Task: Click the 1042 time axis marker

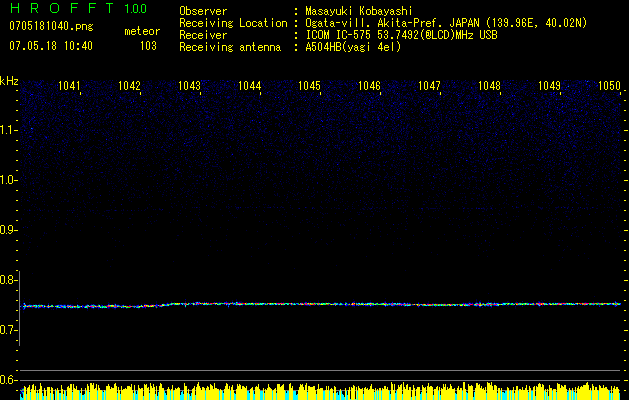Action: (130, 85)
